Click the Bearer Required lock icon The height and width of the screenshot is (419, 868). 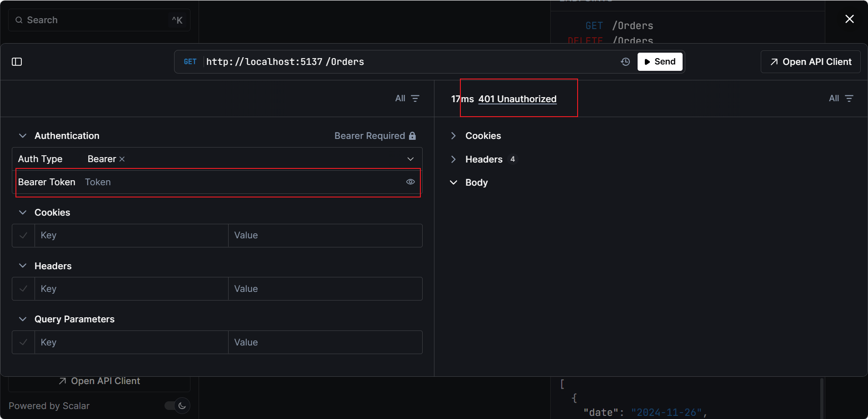pyautogui.click(x=412, y=136)
